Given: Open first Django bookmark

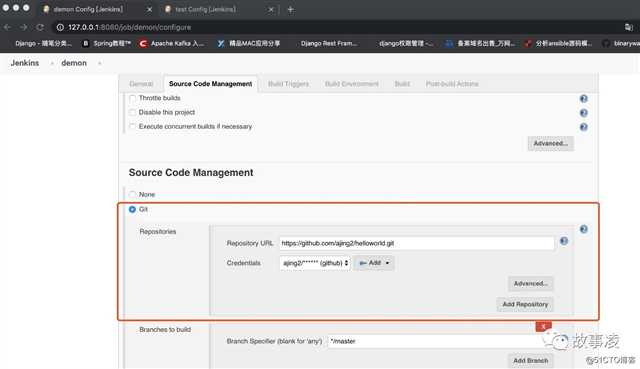Looking at the screenshot, I should pyautogui.click(x=43, y=43).
